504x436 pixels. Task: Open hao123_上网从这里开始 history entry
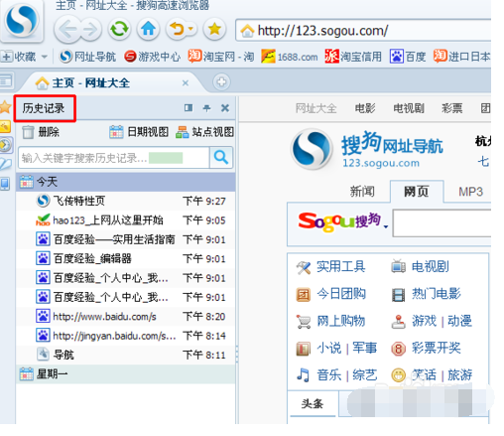[x=126, y=219]
